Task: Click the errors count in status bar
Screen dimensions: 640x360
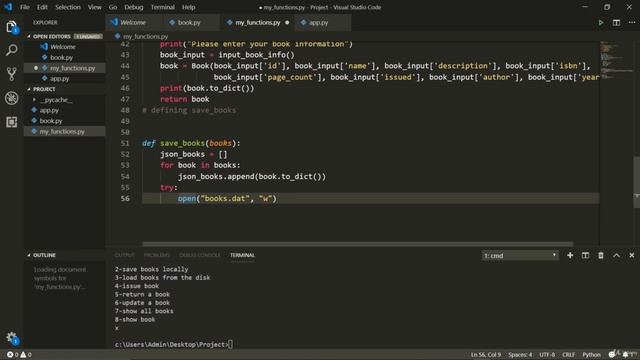Action: [13, 355]
